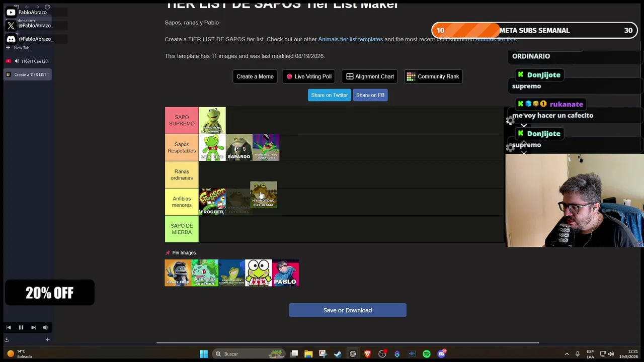The height and width of the screenshot is (362, 644).
Task: Select the PABLO image in the pool
Action: (286, 273)
